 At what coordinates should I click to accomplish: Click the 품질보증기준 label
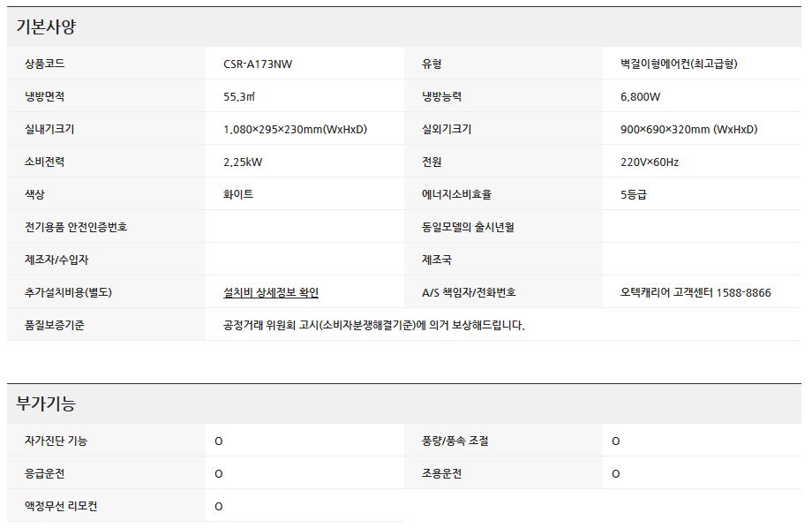(x=55, y=325)
